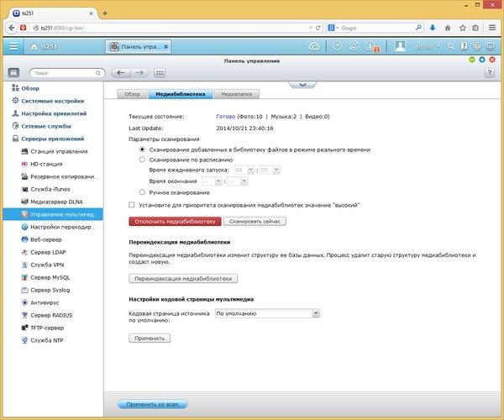Open the QTS search magnifier icon
Image resolution: width=504 pixels, height=420 pixels.
click(451, 46)
